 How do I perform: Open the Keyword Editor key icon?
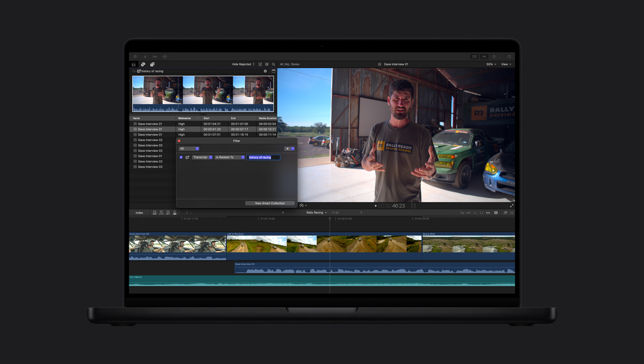point(155,56)
